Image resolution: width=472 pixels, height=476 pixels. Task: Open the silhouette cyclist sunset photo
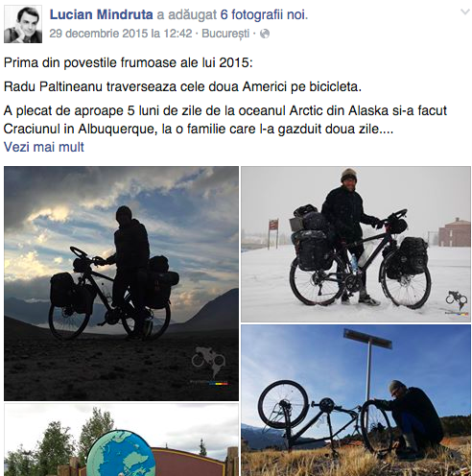pos(121,283)
